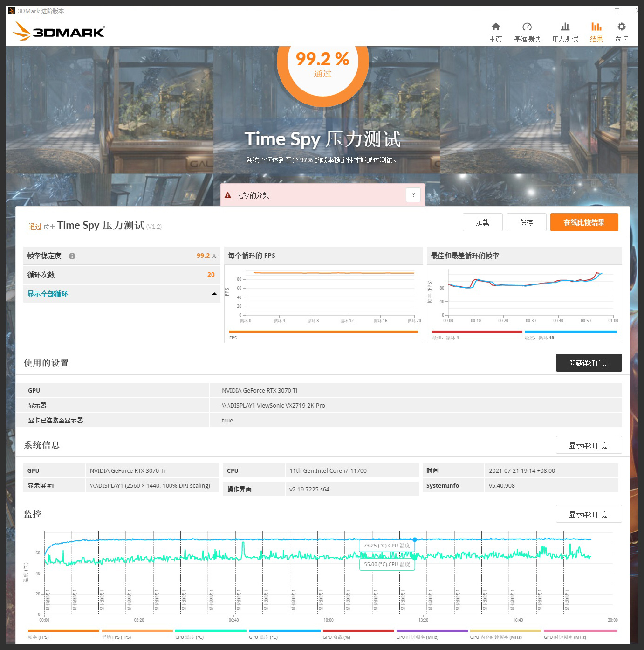Toggle the GPU 内存时钟频率 (MHz) legend
644x650 pixels.
click(x=506, y=635)
